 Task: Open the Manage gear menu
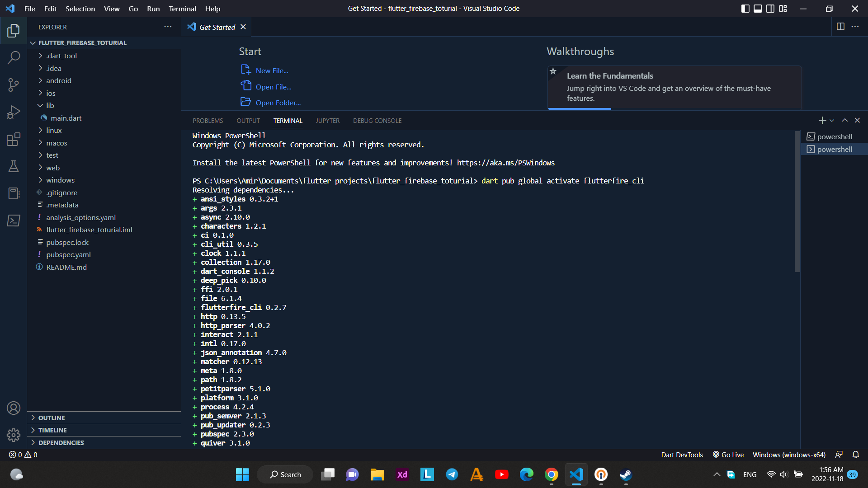point(14,435)
